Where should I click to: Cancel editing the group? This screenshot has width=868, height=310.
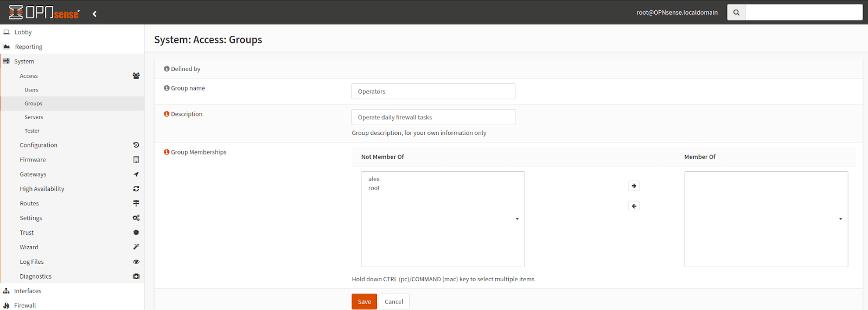pyautogui.click(x=394, y=302)
